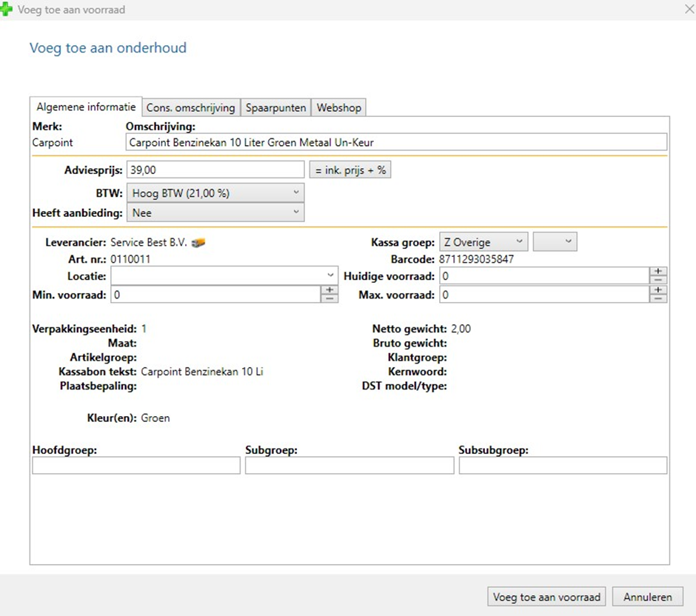The image size is (696, 616).
Task: Open the Spaarpunten tab
Action: click(x=275, y=107)
